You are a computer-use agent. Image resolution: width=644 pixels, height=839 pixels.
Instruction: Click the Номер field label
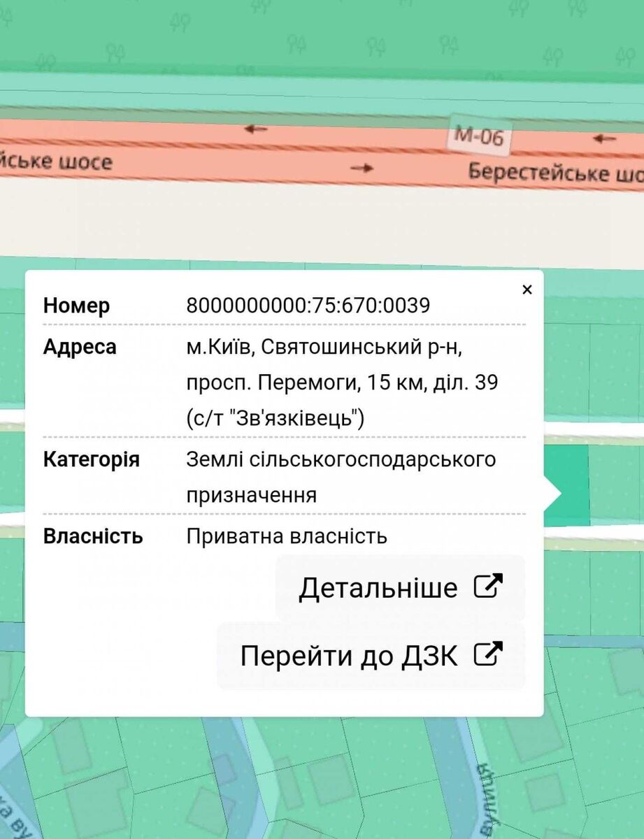click(76, 306)
